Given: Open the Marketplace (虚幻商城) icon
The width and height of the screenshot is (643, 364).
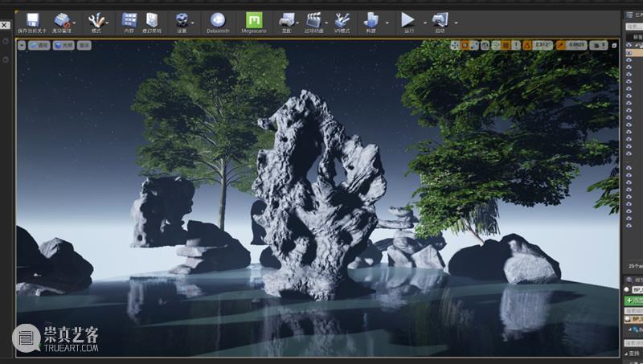Looking at the screenshot, I should click(152, 21).
